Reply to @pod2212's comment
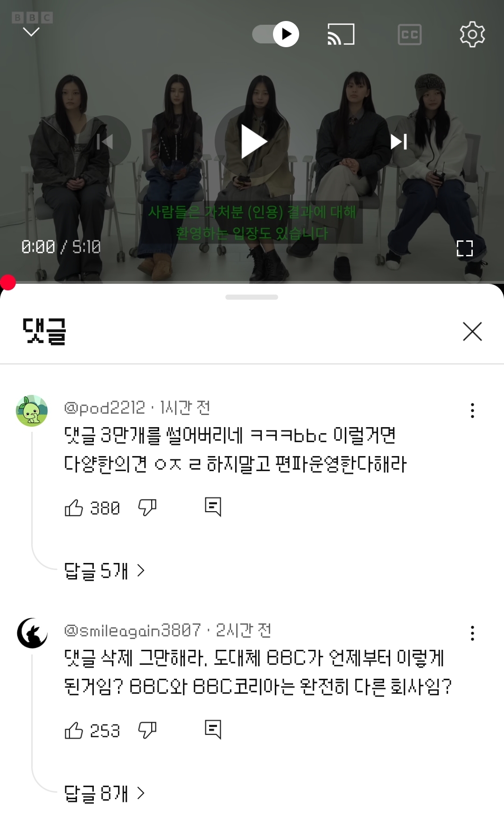 pyautogui.click(x=213, y=507)
